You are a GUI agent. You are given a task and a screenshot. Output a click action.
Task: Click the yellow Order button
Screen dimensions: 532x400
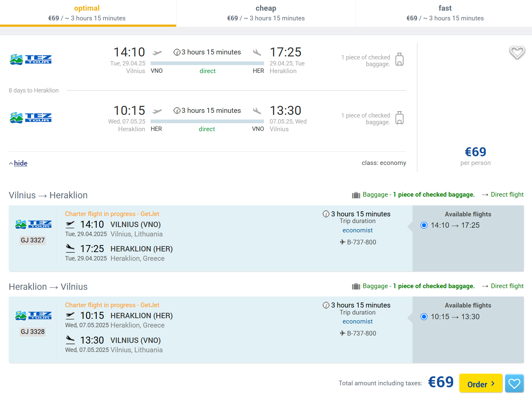[481, 383]
